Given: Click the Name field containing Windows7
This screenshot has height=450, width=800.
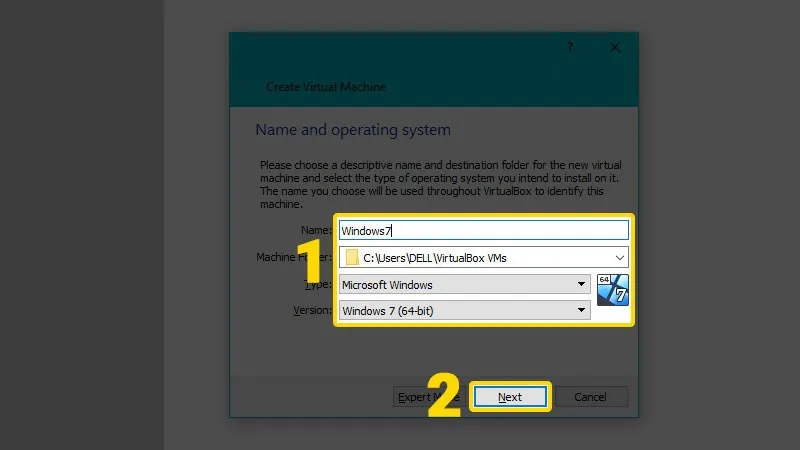Looking at the screenshot, I should (482, 230).
